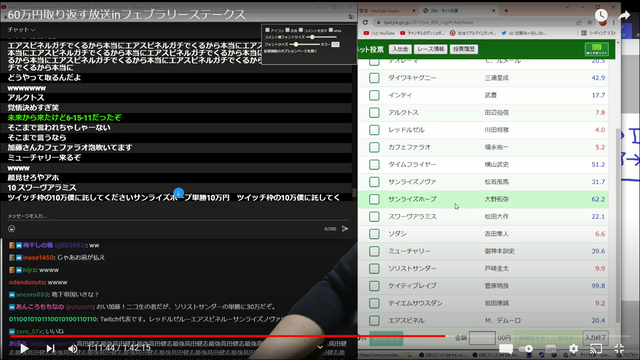Check the ソリストサンダー checkbox
This screenshot has width=640, height=360.
(374, 269)
